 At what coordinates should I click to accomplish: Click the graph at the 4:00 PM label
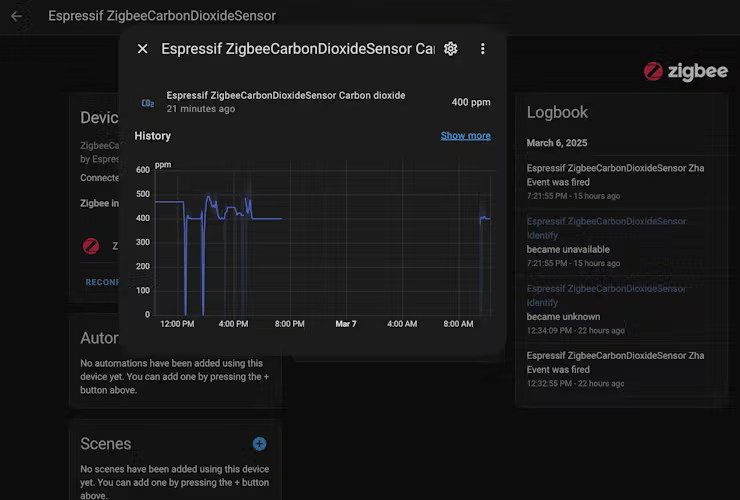[x=233, y=324]
